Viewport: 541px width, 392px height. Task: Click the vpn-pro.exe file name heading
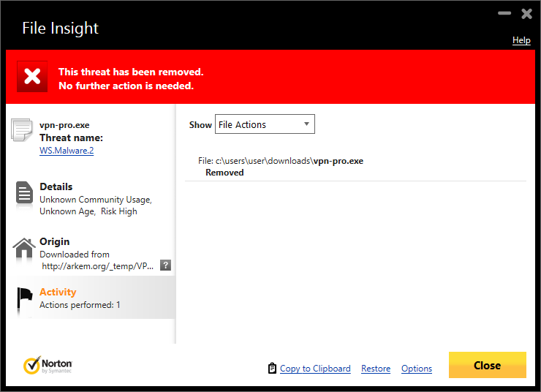point(64,125)
